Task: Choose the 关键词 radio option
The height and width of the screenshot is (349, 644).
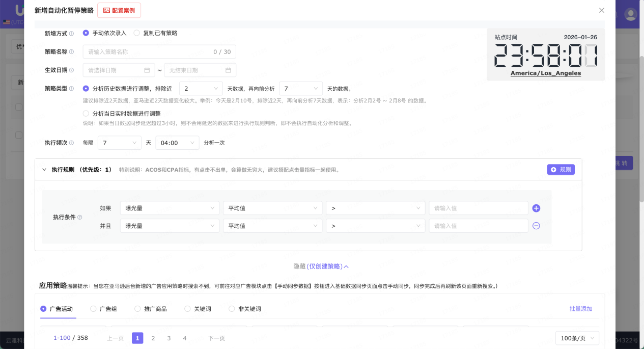Action: click(x=187, y=308)
